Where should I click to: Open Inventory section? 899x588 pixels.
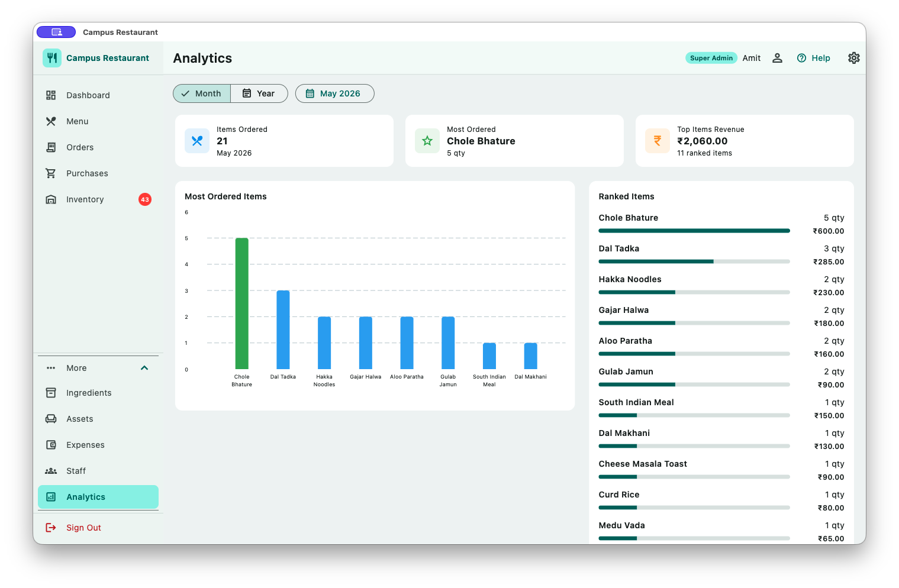pyautogui.click(x=98, y=199)
